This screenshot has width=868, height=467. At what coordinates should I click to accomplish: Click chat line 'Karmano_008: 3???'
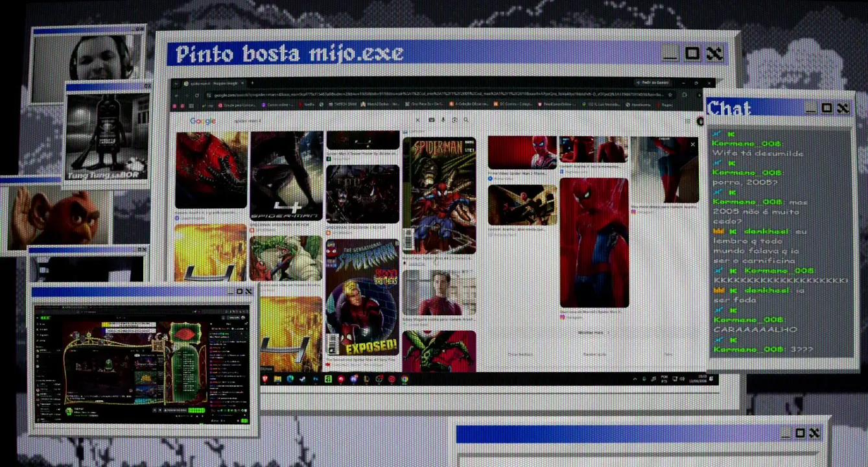(x=763, y=350)
